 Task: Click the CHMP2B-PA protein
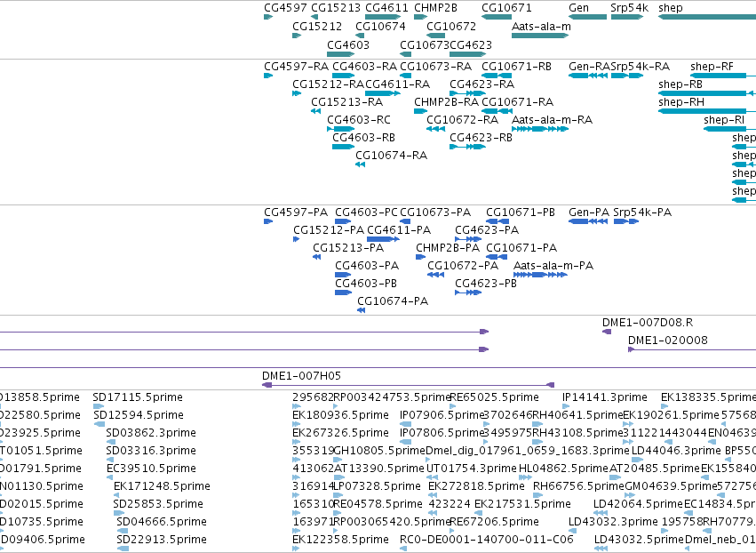tap(420, 257)
